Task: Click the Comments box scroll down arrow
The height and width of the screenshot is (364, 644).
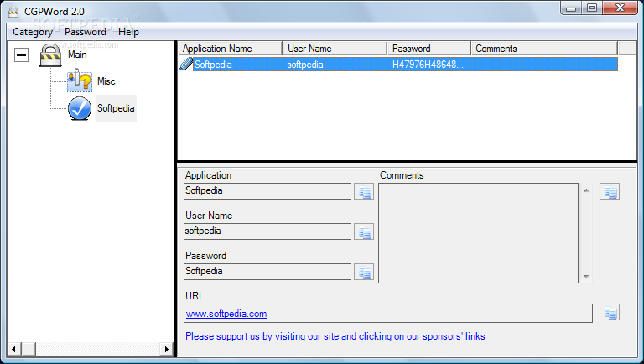Action: (x=586, y=277)
